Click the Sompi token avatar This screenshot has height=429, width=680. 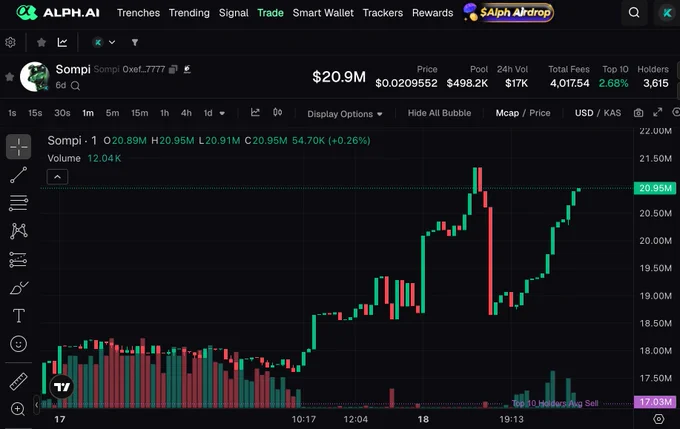click(35, 77)
